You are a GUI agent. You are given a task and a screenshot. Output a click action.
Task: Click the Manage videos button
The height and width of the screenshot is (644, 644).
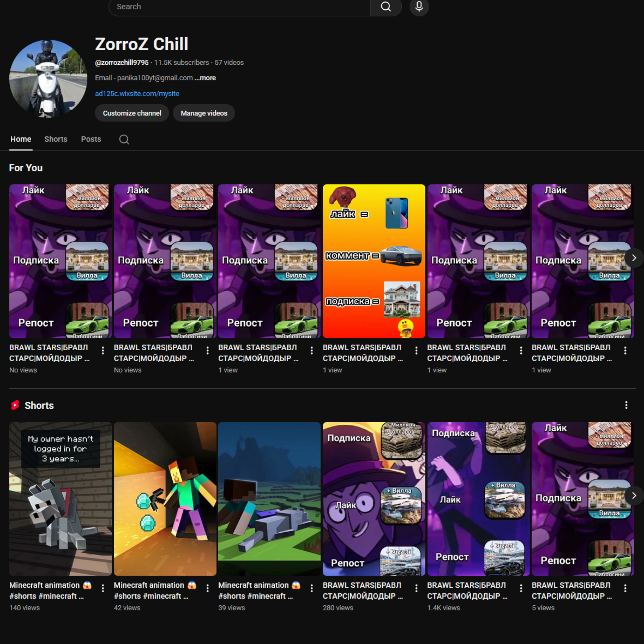204,113
